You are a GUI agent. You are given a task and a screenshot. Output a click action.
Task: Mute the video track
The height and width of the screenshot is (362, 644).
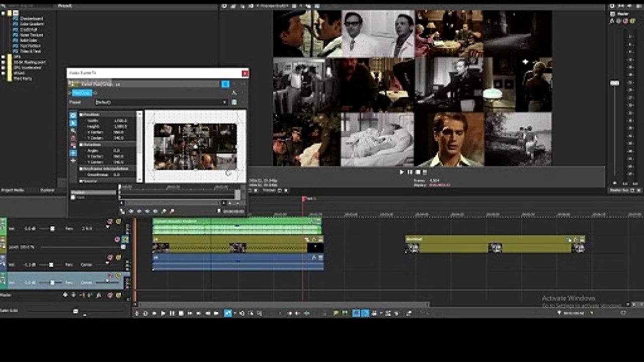tap(117, 239)
